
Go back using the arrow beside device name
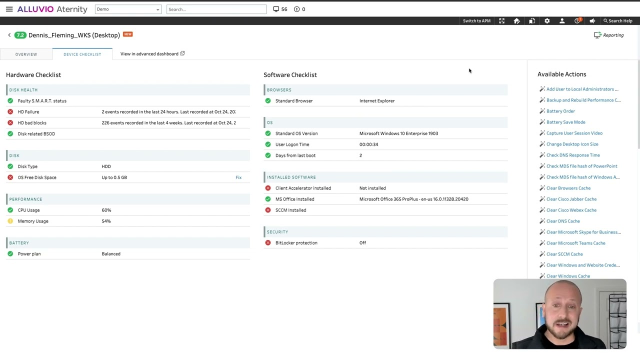pos(9,35)
